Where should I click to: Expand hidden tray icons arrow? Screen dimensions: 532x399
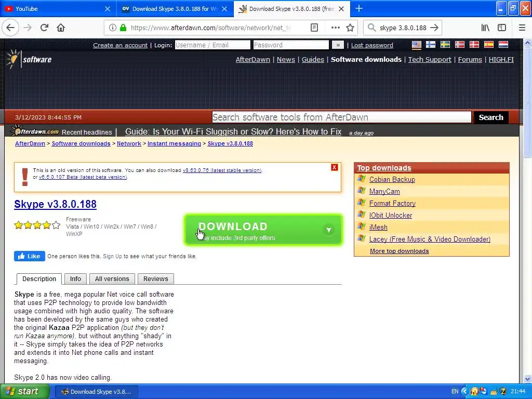(465, 392)
